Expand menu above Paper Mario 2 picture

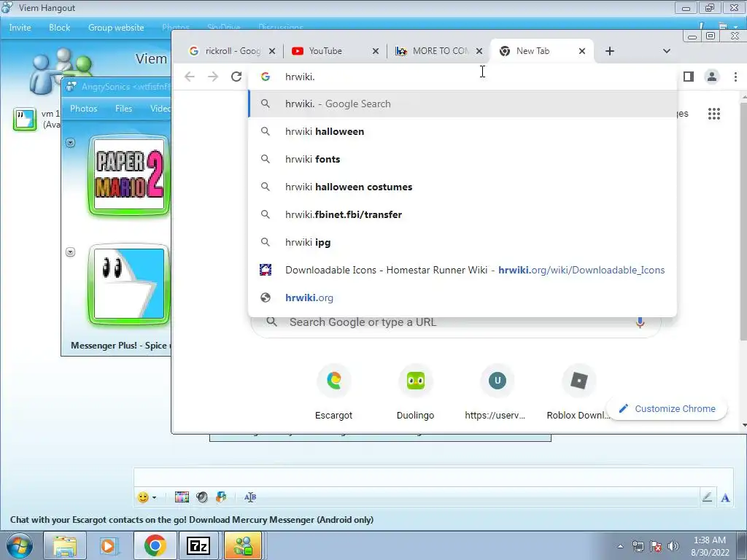pyautogui.click(x=71, y=142)
